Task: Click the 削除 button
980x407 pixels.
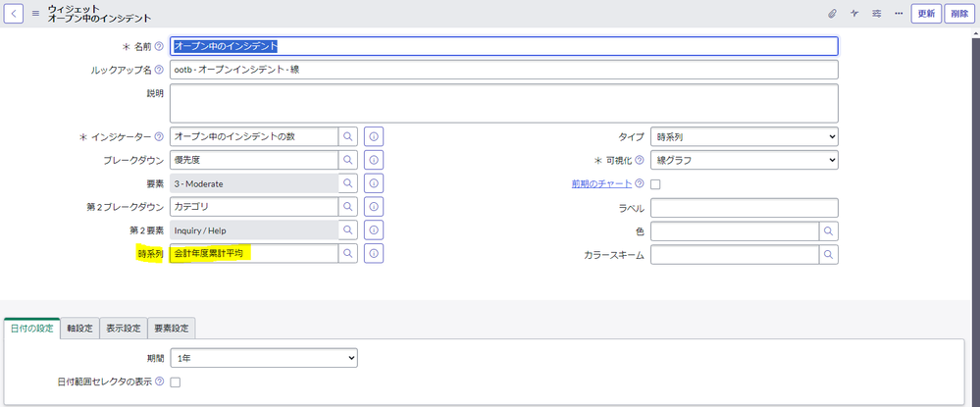Action: click(x=960, y=13)
